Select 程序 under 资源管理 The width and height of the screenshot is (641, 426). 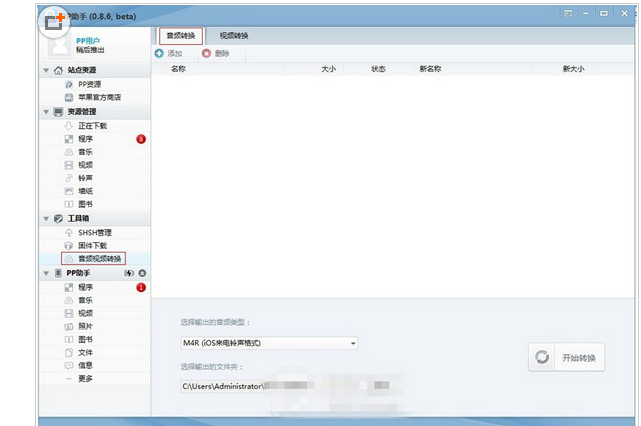[x=95, y=139]
